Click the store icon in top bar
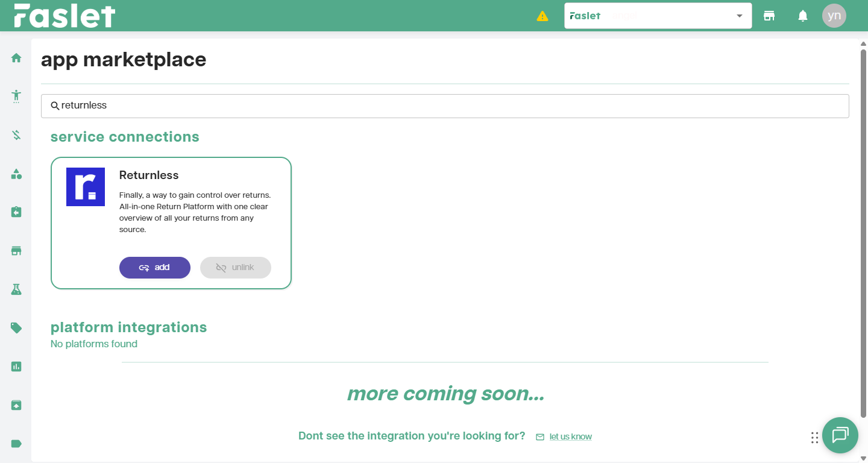Screen dimensions: 868x463 (x=769, y=16)
